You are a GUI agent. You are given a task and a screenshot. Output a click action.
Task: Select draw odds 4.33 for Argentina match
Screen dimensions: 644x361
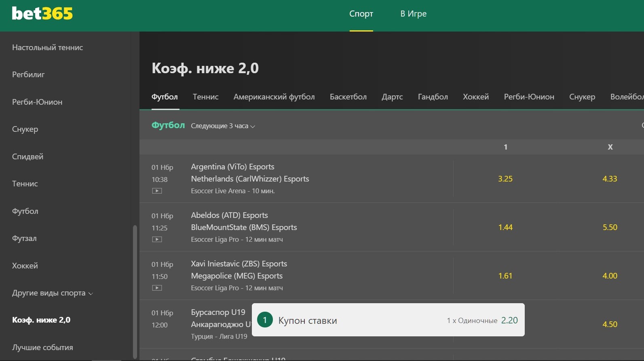610,179
